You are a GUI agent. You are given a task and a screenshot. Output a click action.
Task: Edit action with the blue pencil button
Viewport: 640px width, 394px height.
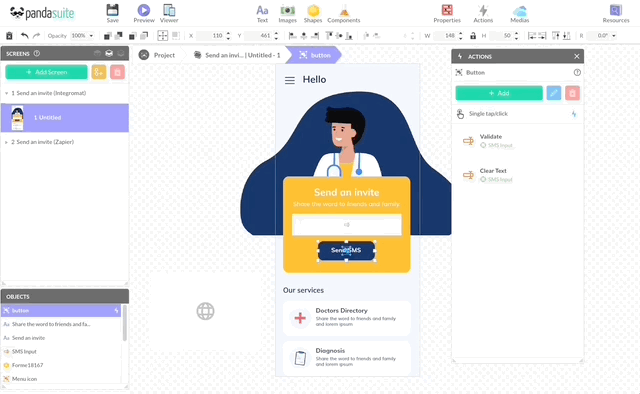click(x=554, y=93)
